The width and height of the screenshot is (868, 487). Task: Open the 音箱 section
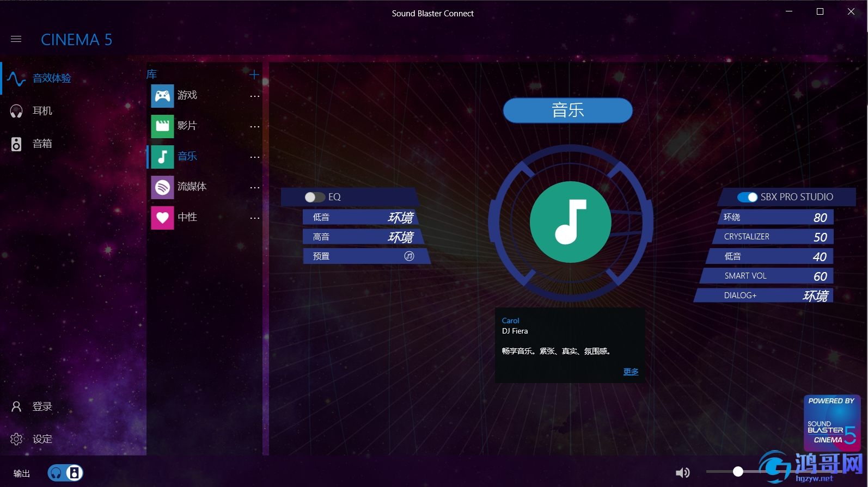42,144
